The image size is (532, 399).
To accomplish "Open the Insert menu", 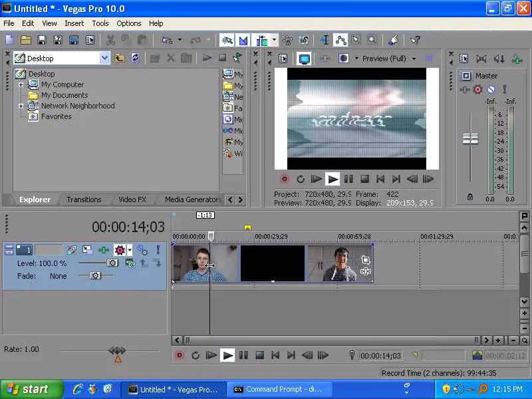I will (x=74, y=23).
